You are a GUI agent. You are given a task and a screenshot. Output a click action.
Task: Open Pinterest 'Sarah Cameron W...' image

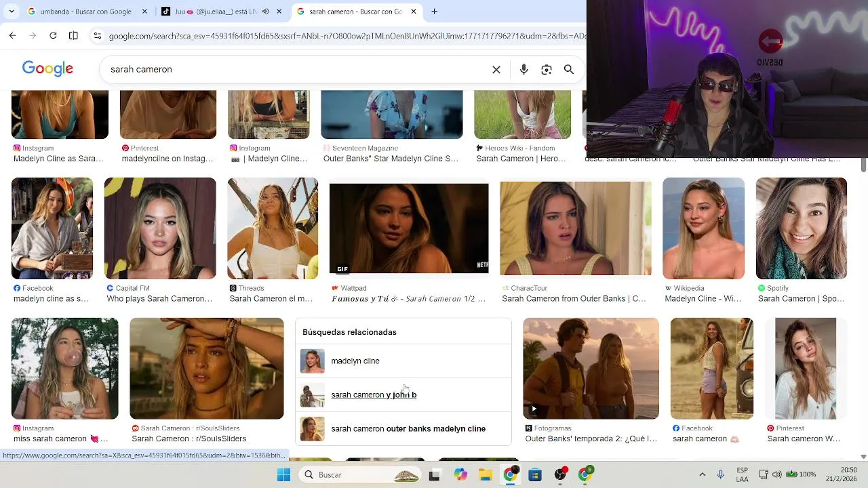click(x=806, y=369)
